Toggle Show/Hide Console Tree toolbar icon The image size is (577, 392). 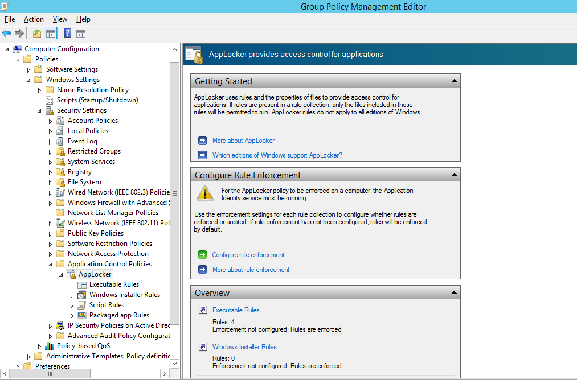coord(51,34)
